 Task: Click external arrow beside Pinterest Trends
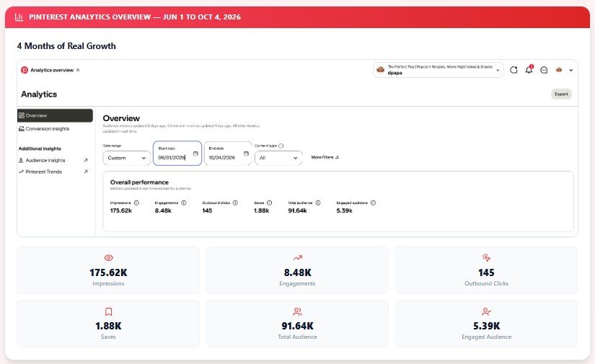(86, 172)
